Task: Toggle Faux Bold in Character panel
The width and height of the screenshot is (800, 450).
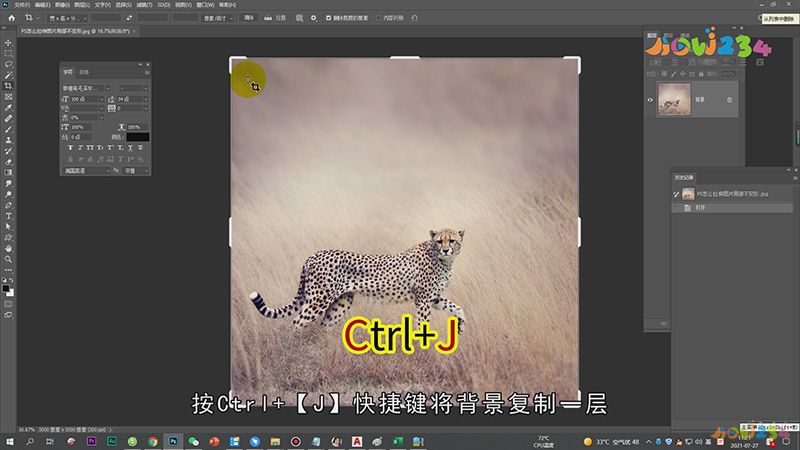Action: click(70, 147)
